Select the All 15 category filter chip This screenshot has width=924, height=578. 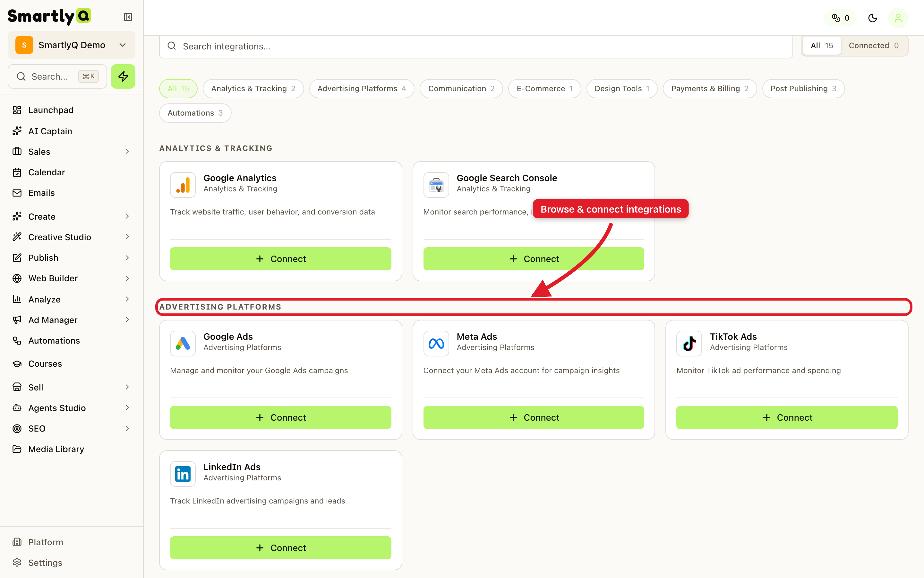178,89
